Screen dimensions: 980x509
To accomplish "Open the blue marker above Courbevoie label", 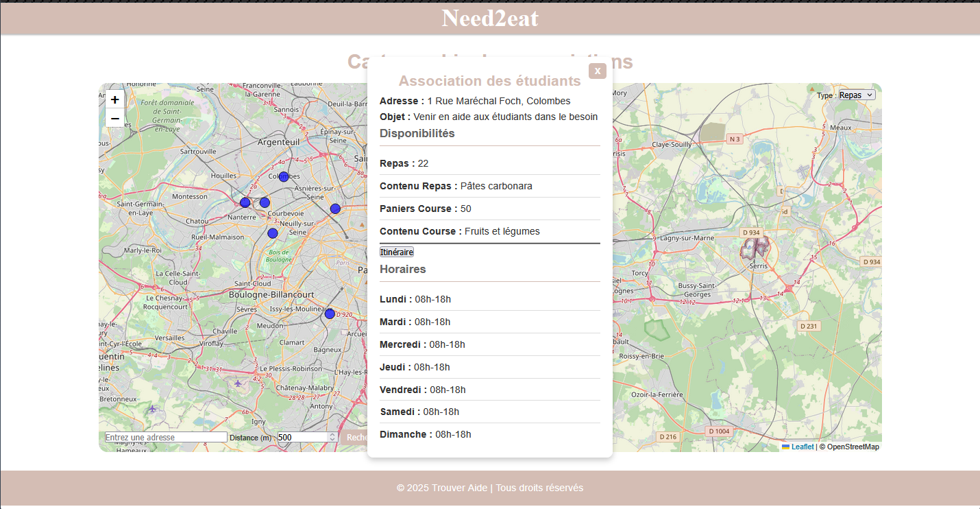I will coord(265,202).
